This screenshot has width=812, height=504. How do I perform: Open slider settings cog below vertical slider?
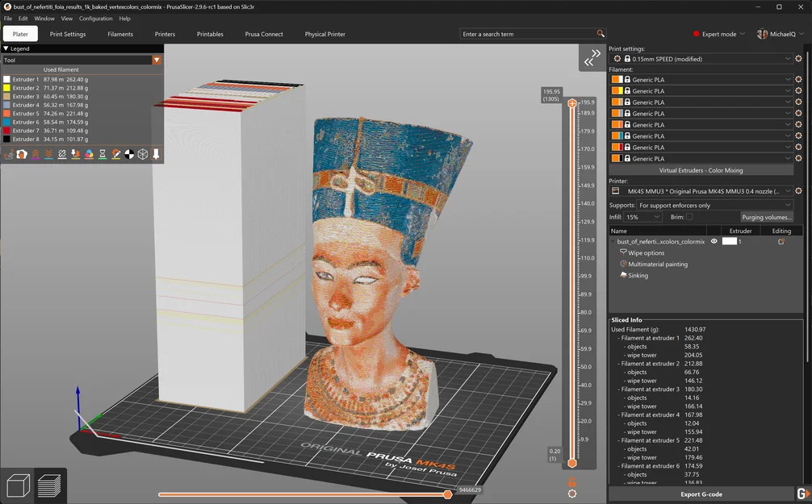[571, 494]
